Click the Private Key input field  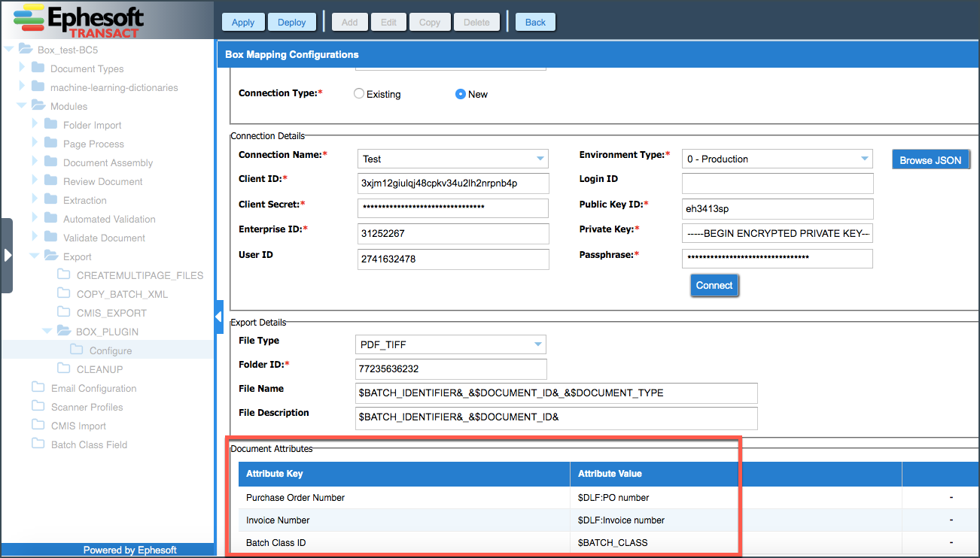tap(778, 233)
